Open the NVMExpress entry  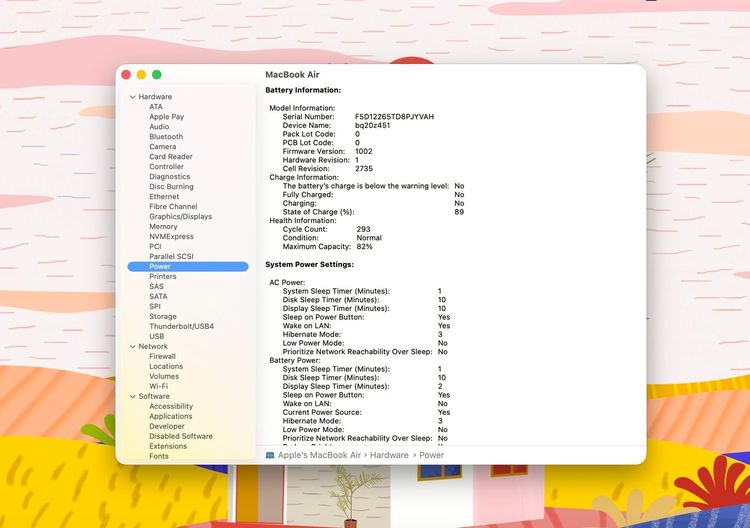pos(171,237)
